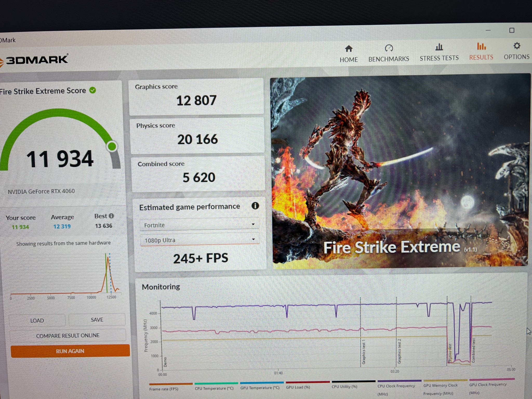Click the average score 12 319

pos(62,226)
